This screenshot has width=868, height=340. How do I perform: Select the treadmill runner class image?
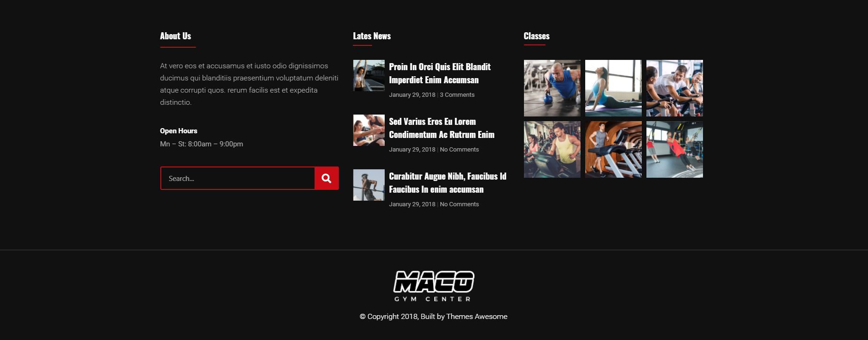[x=613, y=149]
